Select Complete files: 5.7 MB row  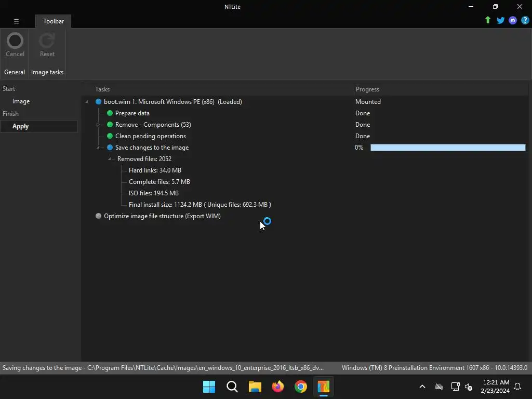[x=159, y=181]
